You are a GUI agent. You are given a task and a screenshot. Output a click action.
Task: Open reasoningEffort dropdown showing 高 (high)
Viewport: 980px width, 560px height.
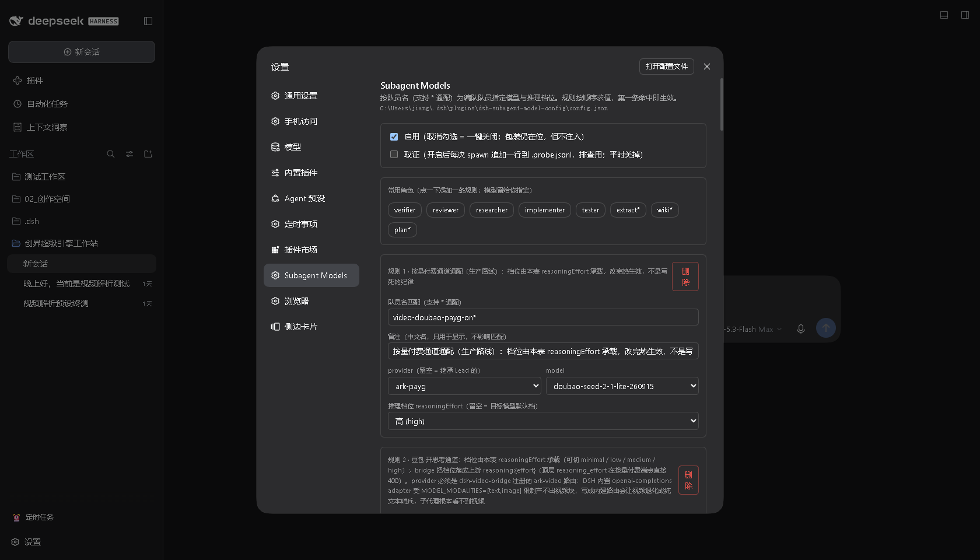[543, 421]
